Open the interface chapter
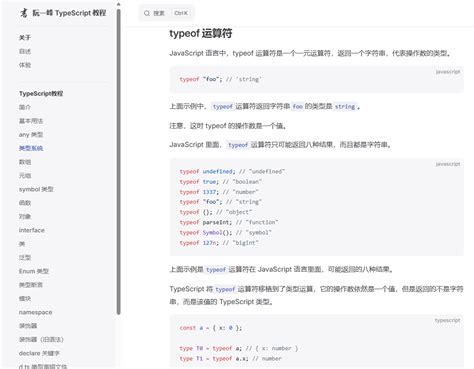 coord(32,230)
